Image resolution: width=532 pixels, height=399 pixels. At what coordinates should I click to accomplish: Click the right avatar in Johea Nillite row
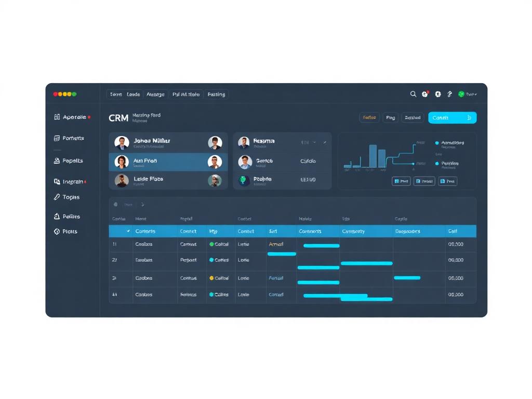pos(215,142)
